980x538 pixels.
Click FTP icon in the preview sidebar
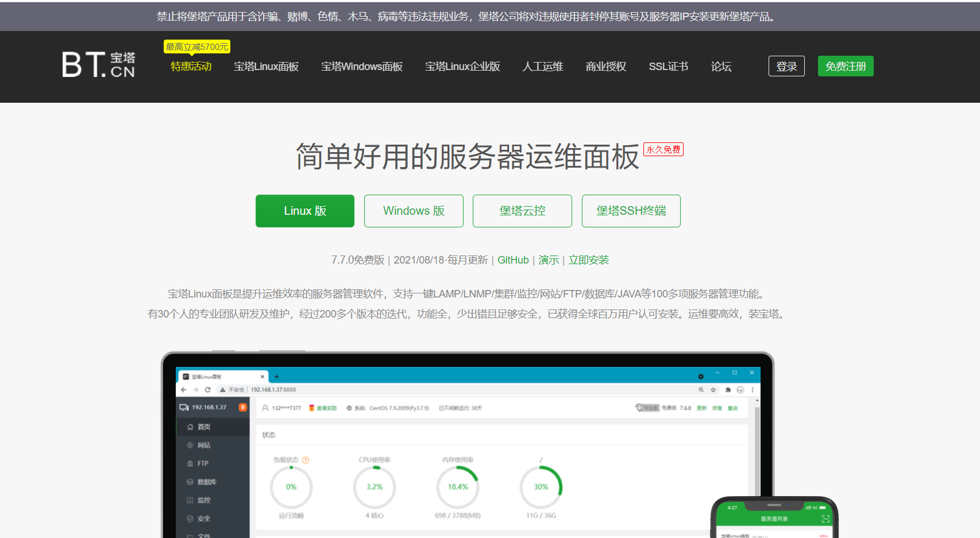tap(190, 463)
